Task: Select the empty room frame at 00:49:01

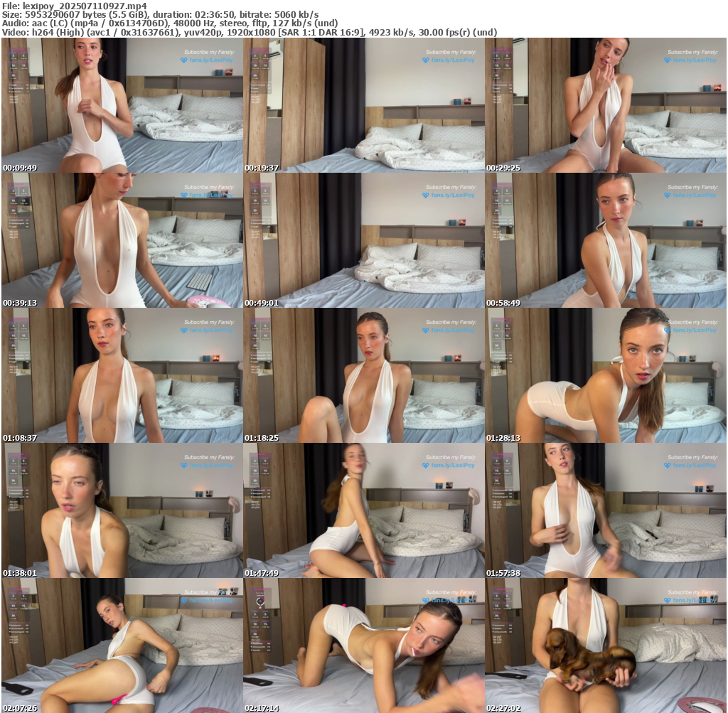Action: (x=364, y=240)
